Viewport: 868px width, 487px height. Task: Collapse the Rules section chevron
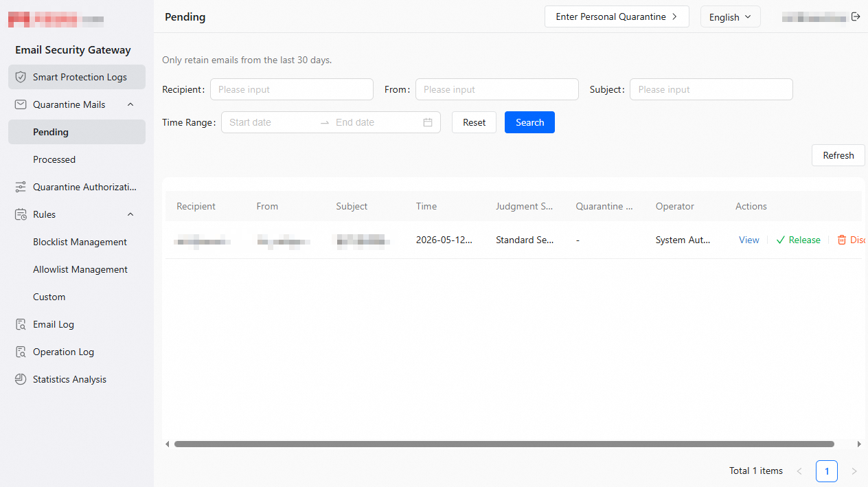tap(130, 214)
